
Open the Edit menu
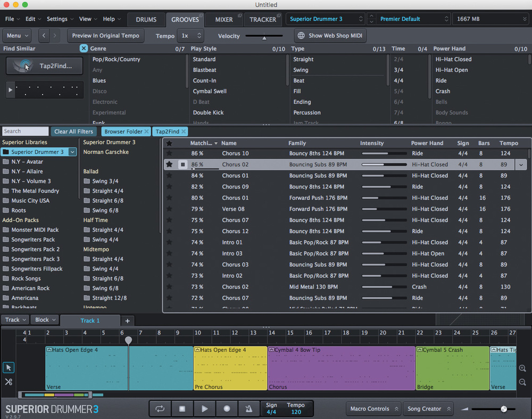click(33, 19)
